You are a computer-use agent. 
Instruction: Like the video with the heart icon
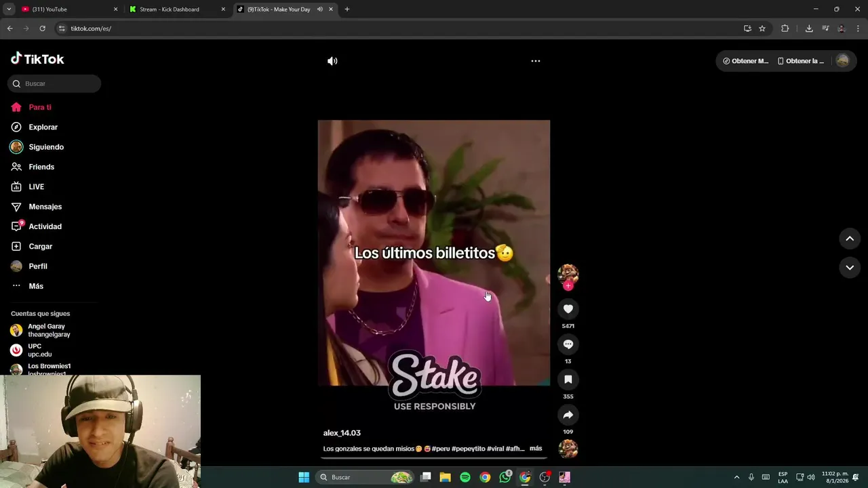[x=568, y=309]
